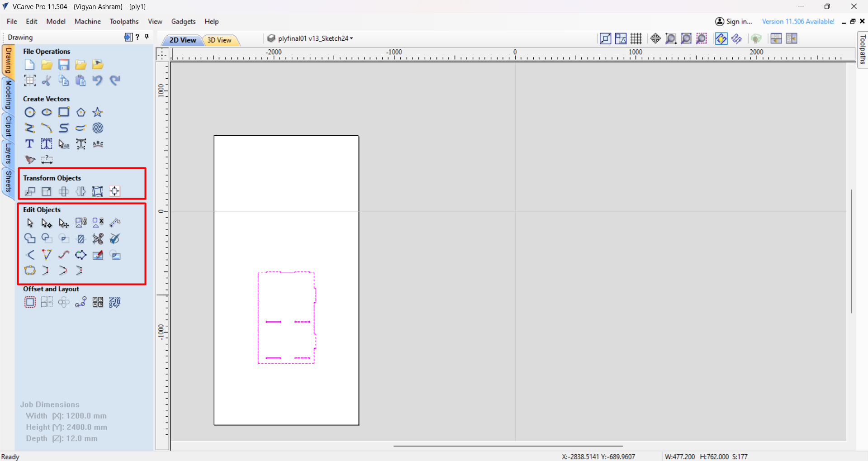This screenshot has width=868, height=461.
Task: Select the Draw Rectangle tool
Action: [64, 112]
